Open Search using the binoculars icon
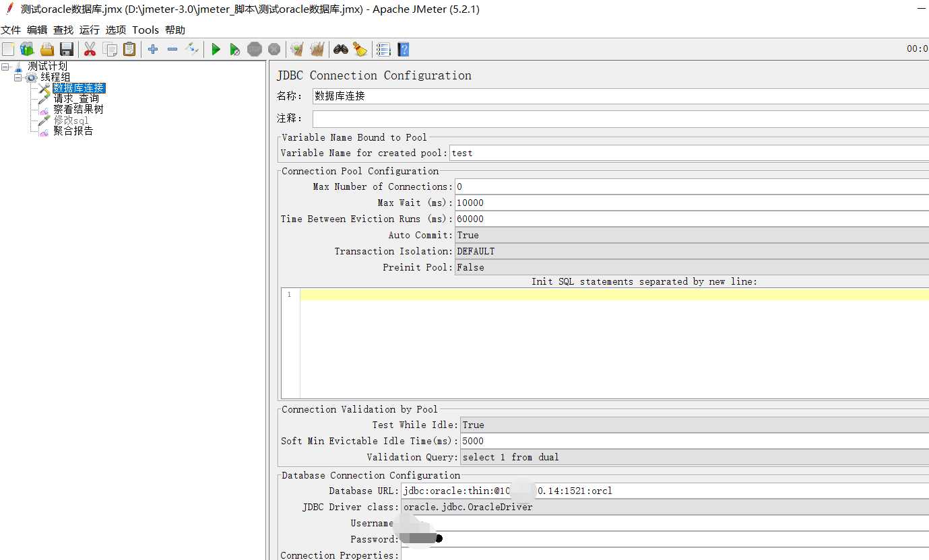 pyautogui.click(x=341, y=49)
